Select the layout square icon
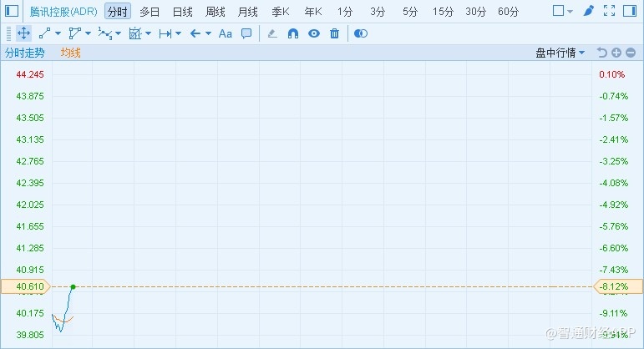Screen dimensions: 644x349 tap(559, 11)
